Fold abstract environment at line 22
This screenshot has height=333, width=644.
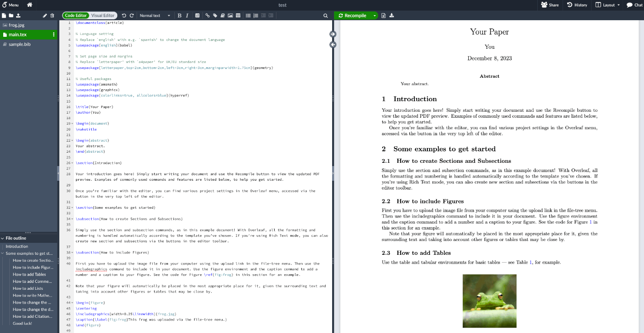pyautogui.click(x=73, y=140)
